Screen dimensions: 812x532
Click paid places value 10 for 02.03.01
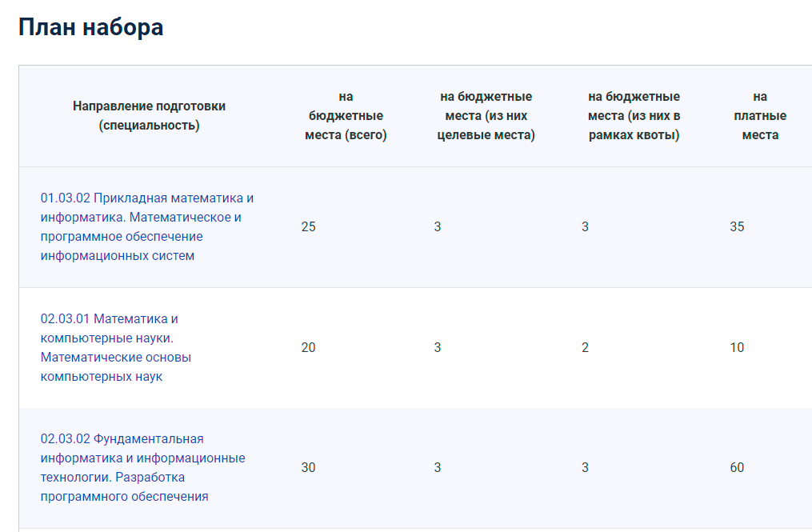[x=737, y=348]
